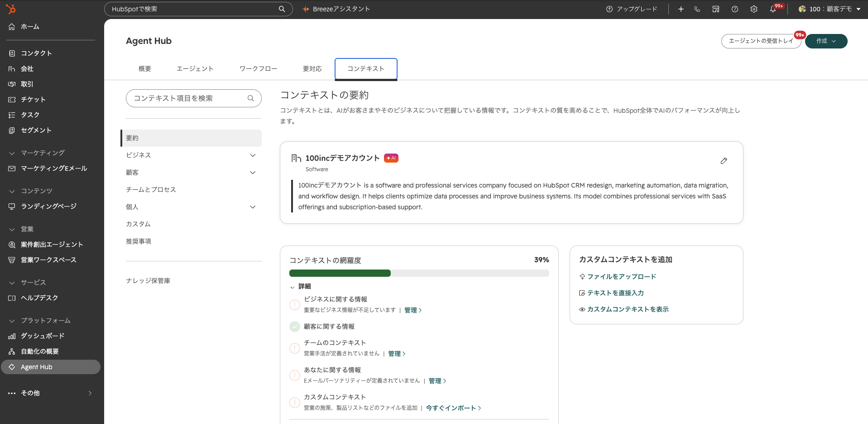Switch to the 概要 tab

tap(145, 69)
